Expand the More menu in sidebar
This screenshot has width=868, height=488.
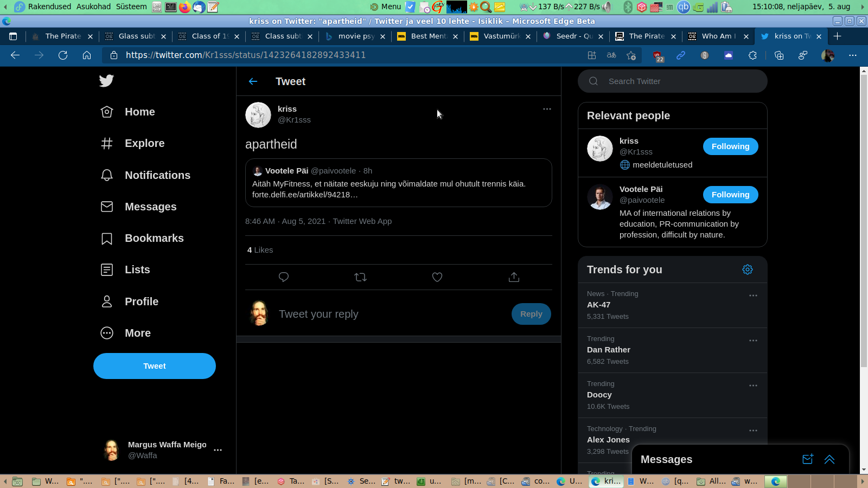coord(126,333)
